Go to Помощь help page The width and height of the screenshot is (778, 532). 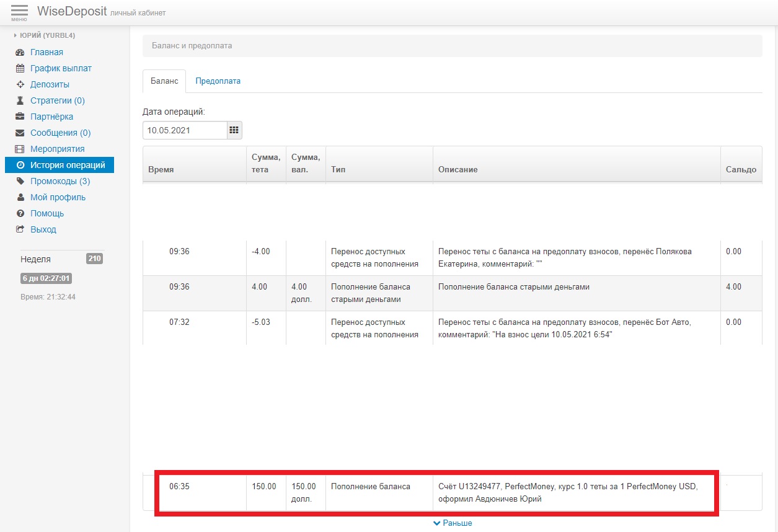(47, 214)
